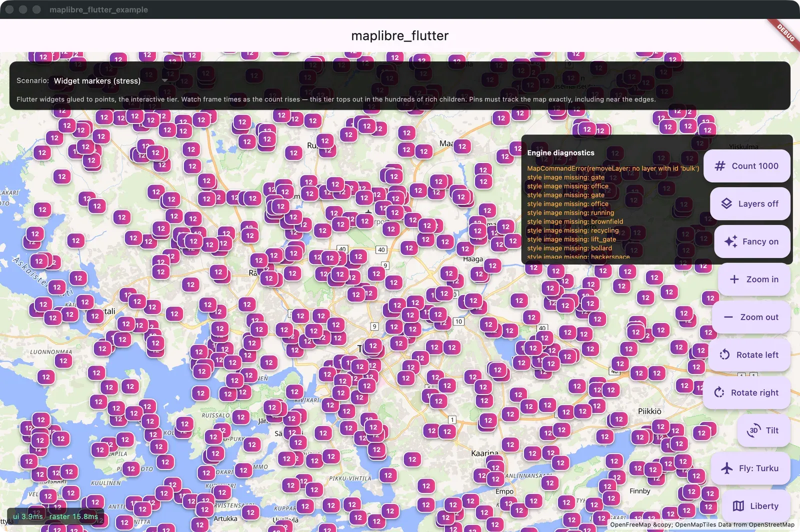Click the counter-clockwise Rotate left icon
The height and width of the screenshot is (532, 800).
(x=724, y=355)
